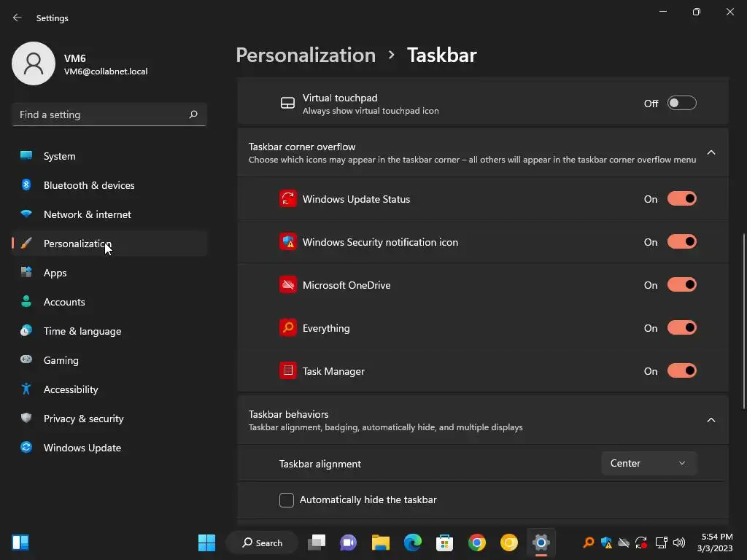The image size is (747, 560).
Task: Click the settings page vertical scrollbar
Action: pos(743,321)
